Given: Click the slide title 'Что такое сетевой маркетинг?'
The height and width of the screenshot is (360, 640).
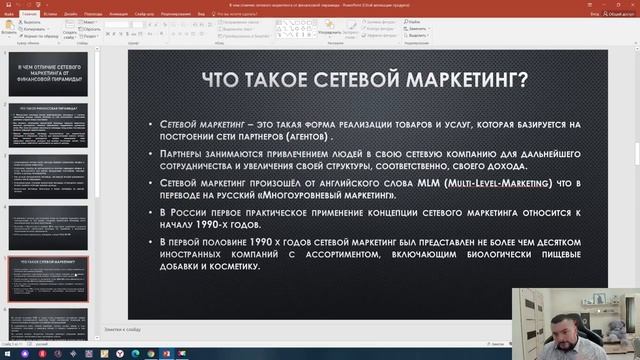Looking at the screenshot, I should pos(365,79).
